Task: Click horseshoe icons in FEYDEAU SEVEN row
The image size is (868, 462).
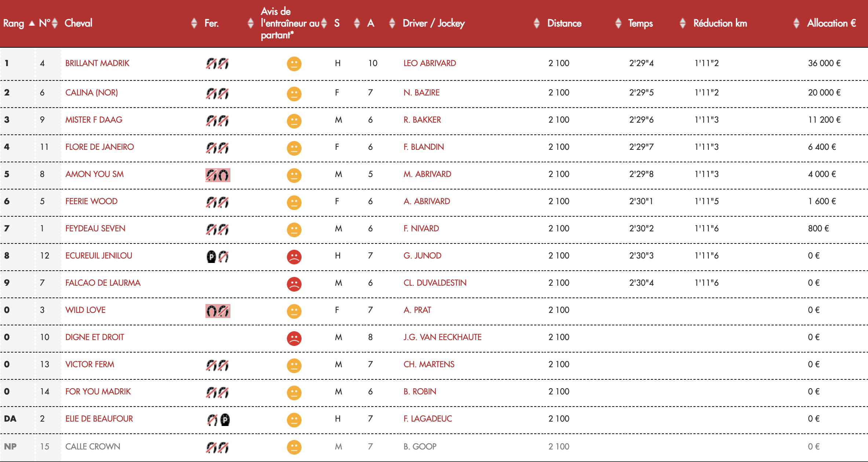Action: (217, 229)
